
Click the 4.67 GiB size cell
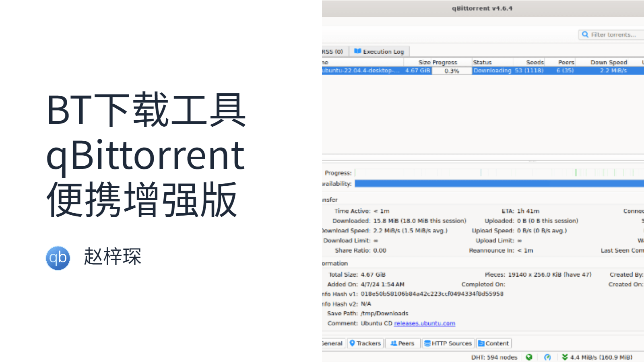click(x=417, y=70)
